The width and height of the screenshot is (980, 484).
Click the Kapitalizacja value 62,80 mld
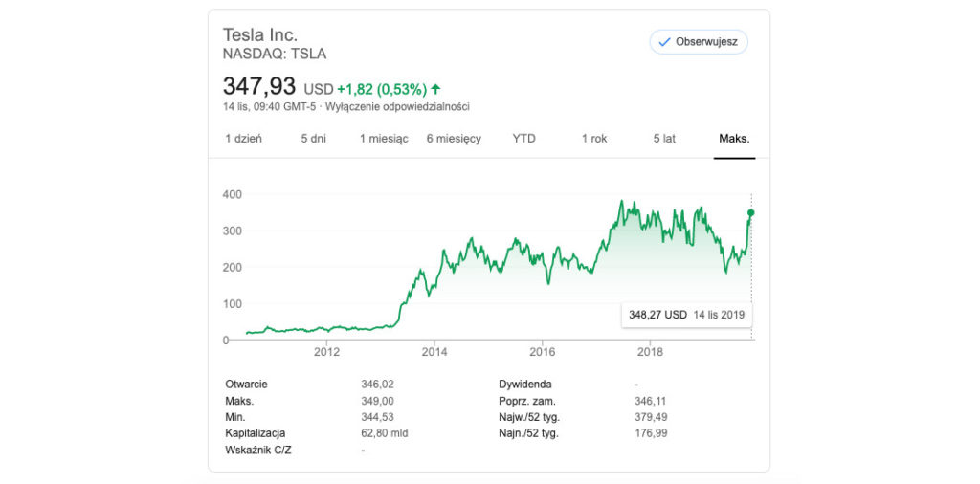[x=385, y=432]
